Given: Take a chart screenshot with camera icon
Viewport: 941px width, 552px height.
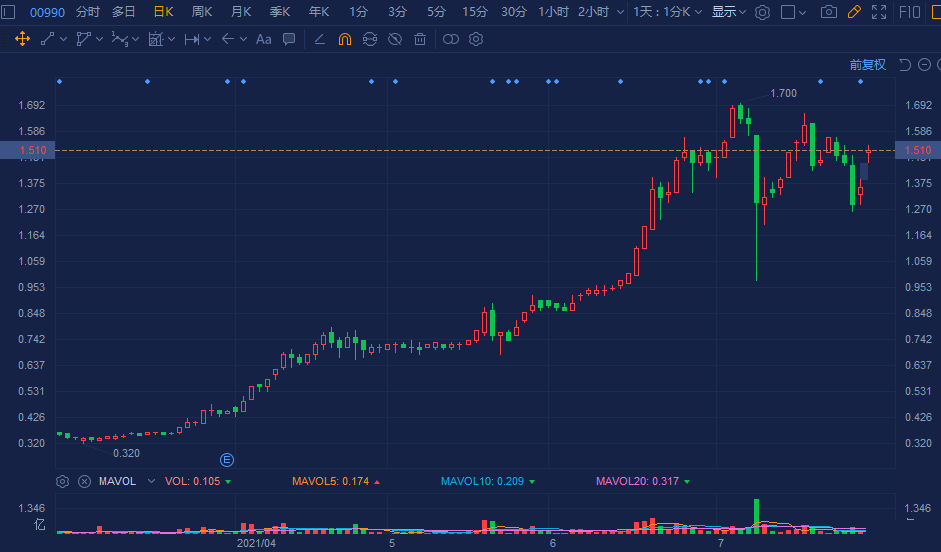Looking at the screenshot, I should (828, 12).
